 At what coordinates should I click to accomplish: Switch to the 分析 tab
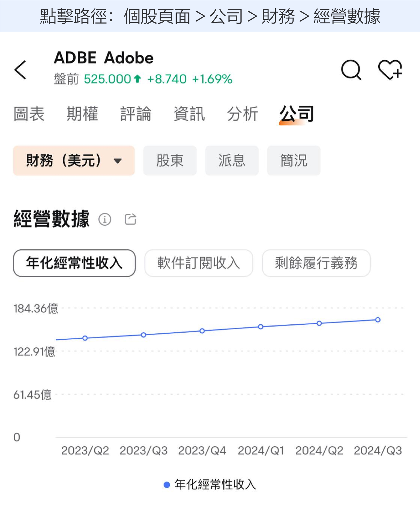[x=242, y=113]
